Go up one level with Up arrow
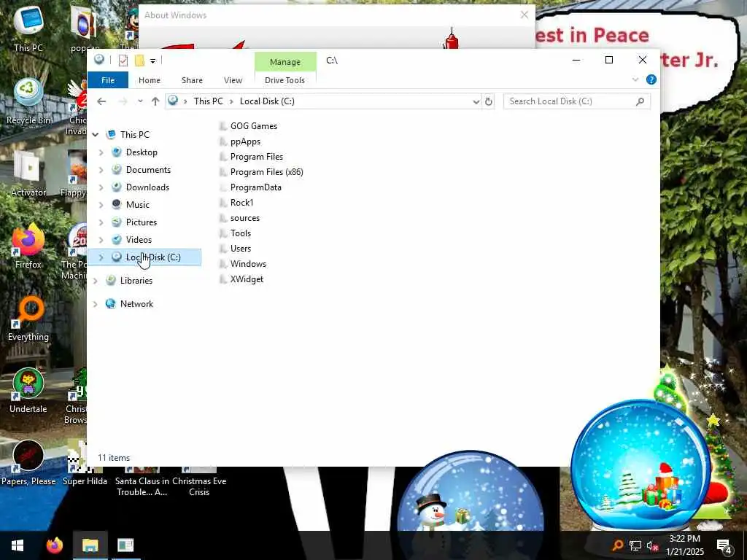This screenshot has width=747, height=560. [x=155, y=101]
